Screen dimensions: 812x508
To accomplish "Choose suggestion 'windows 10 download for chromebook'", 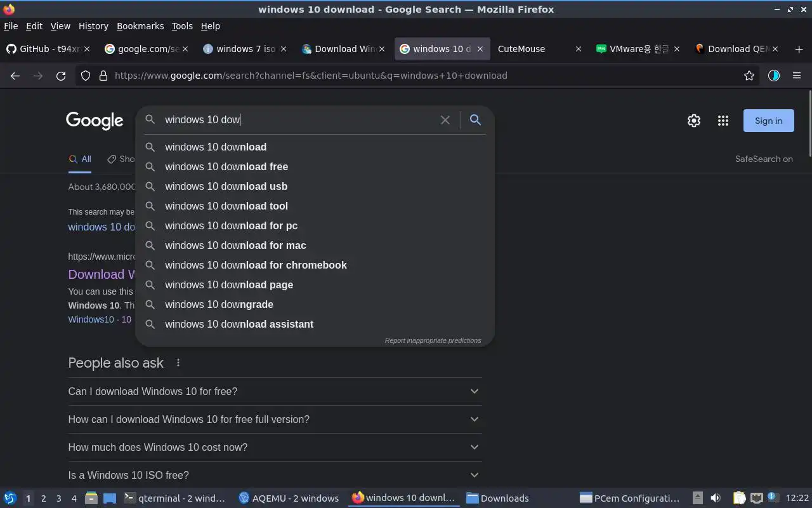I will [315, 265].
